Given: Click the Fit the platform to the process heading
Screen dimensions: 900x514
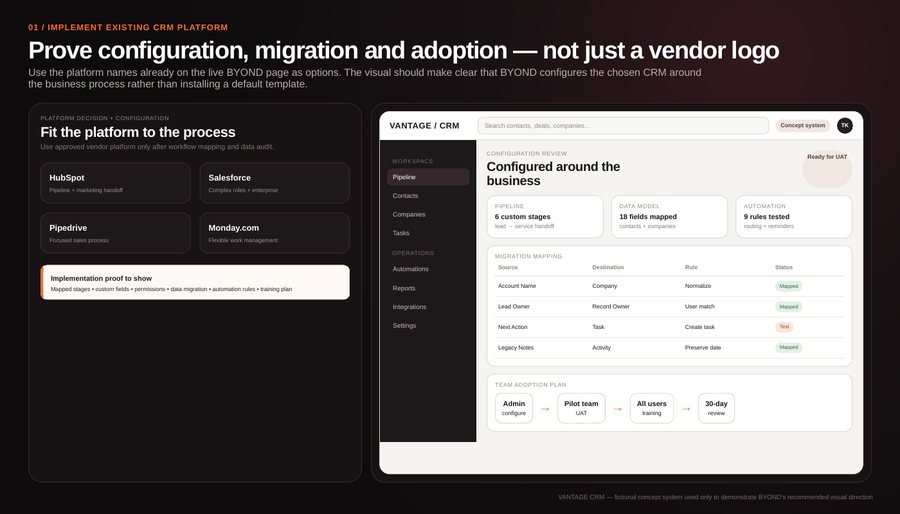Looking at the screenshot, I should pos(138,133).
